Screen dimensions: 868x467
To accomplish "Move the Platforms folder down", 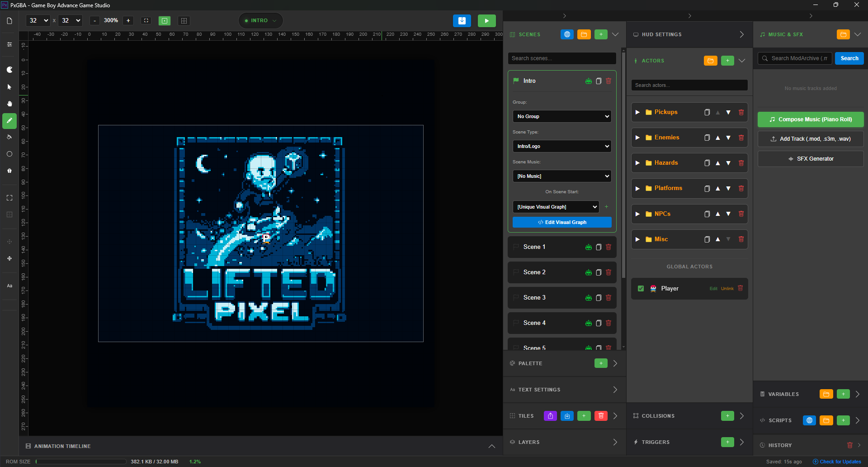I will point(728,188).
